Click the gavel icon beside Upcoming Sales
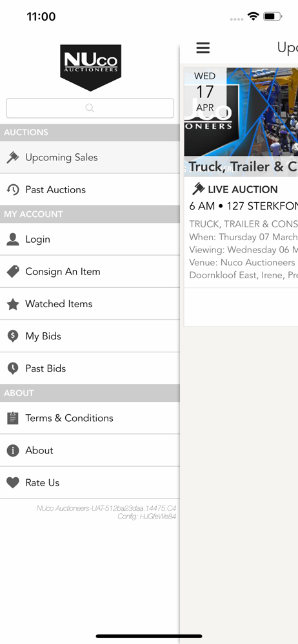The width and height of the screenshot is (298, 644). (13, 157)
